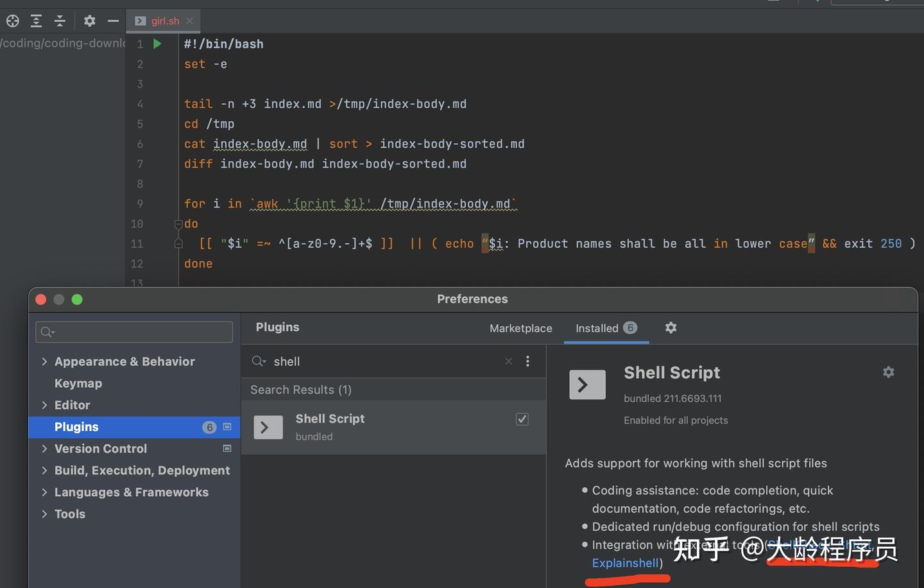Clear the plugin search text with the X
This screenshot has height=588, width=924.
(x=508, y=361)
